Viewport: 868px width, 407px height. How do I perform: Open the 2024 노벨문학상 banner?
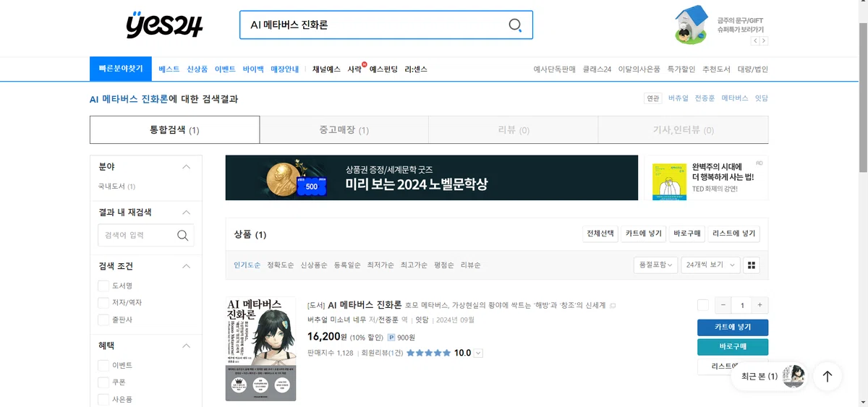point(432,178)
